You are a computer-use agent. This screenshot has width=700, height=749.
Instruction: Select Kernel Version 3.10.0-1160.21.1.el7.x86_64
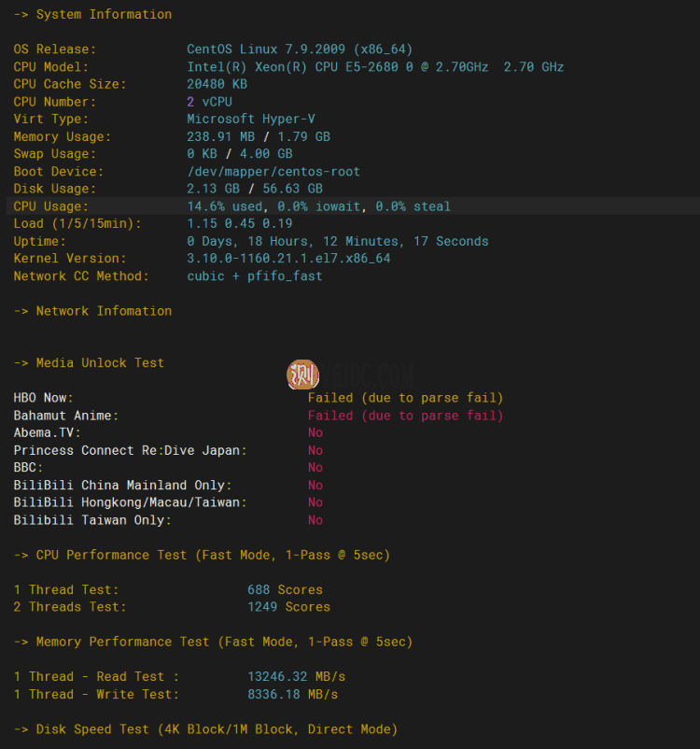click(x=288, y=259)
